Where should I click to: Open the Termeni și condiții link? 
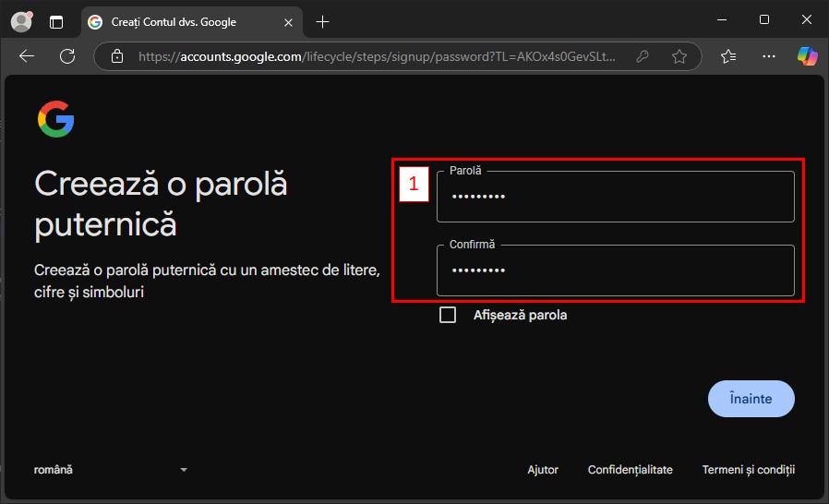tap(748, 470)
